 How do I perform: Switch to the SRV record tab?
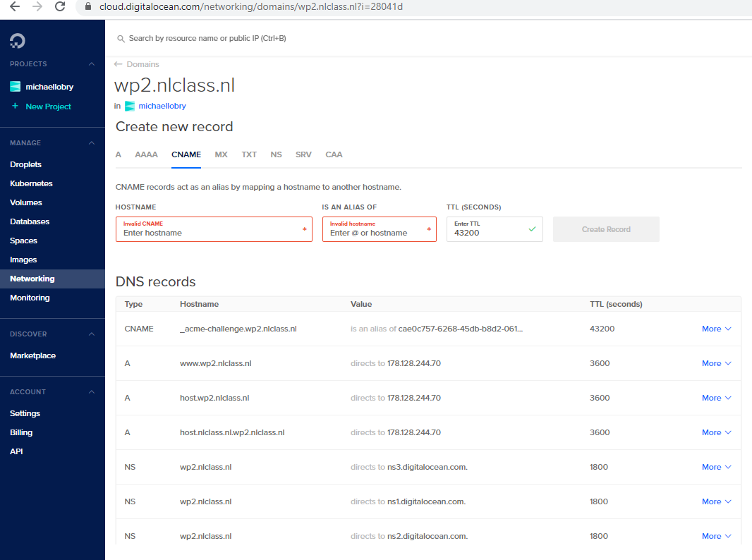(303, 154)
